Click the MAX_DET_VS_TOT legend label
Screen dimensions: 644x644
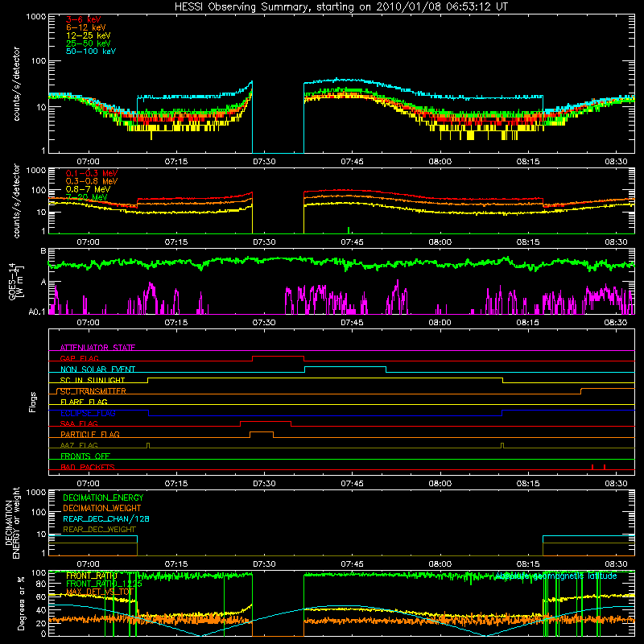tap(99, 592)
